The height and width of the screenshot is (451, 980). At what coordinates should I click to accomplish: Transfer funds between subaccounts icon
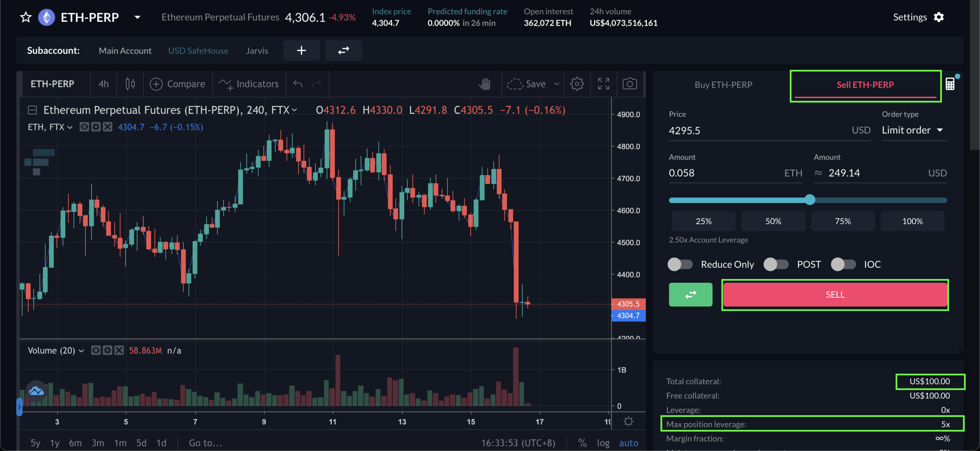[343, 50]
